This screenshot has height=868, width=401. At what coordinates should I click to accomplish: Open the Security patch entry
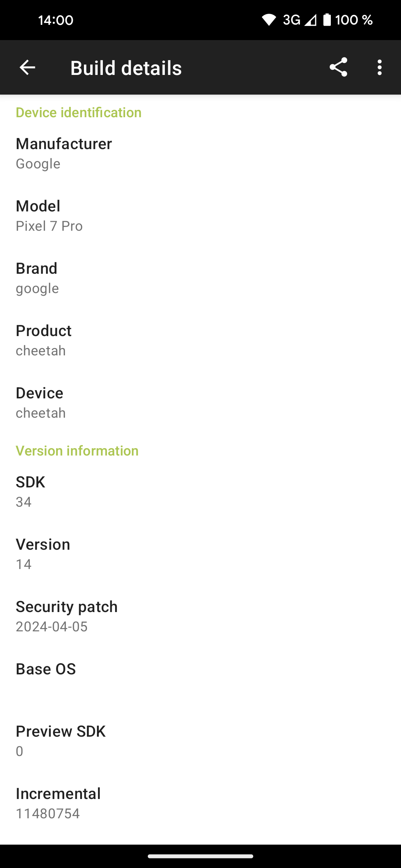(x=200, y=616)
